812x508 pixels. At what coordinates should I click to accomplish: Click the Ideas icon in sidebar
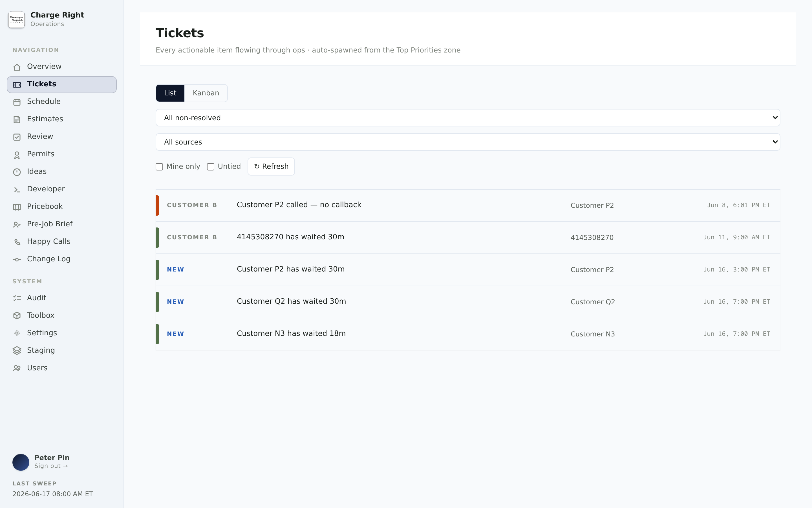point(17,172)
